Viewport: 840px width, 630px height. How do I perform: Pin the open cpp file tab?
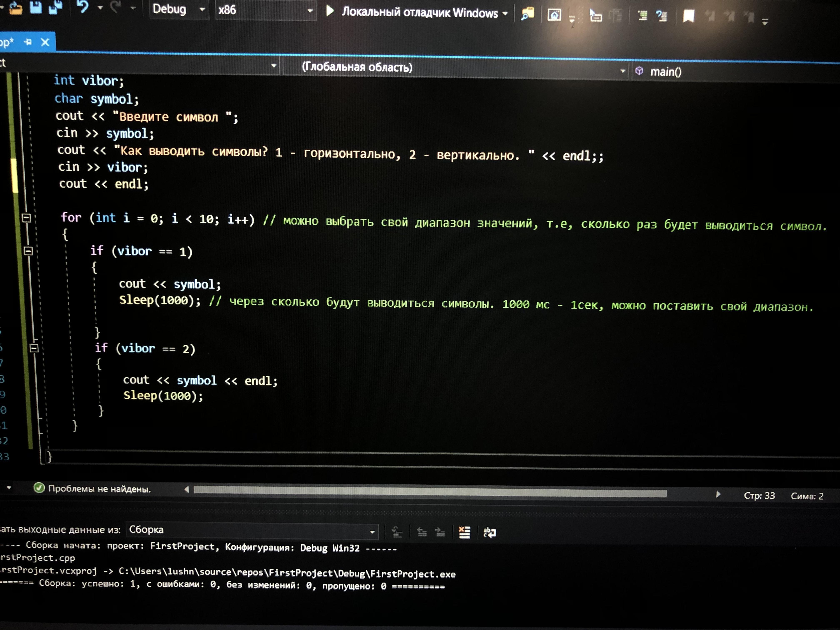coord(28,42)
